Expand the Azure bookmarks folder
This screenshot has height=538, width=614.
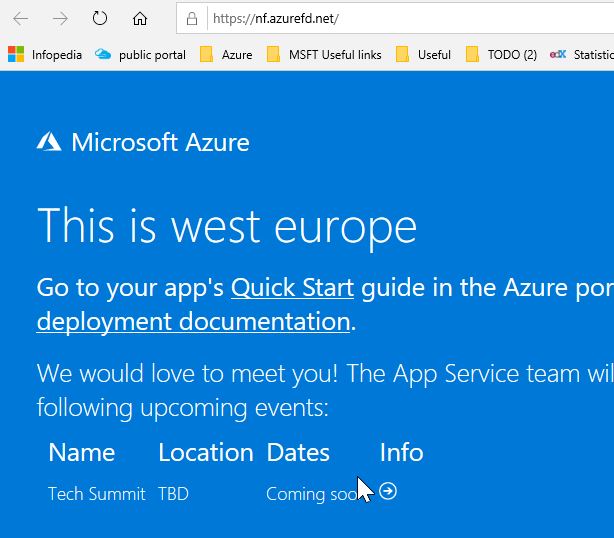click(x=226, y=54)
